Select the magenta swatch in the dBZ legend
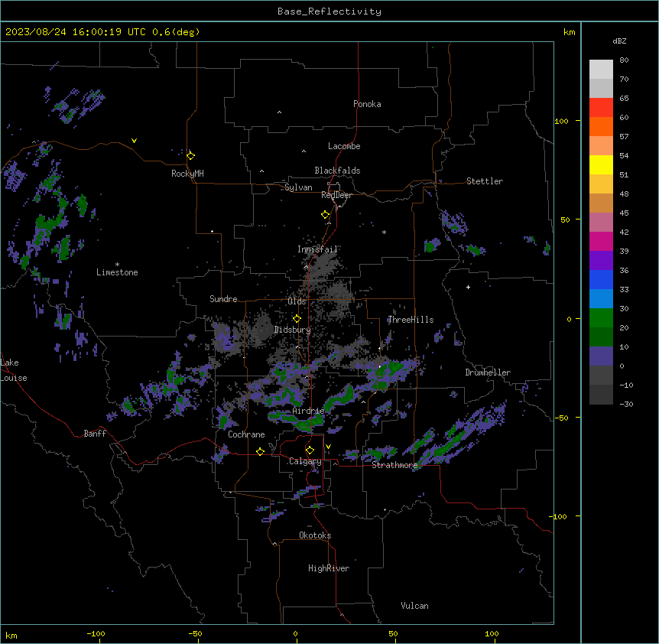The width and height of the screenshot is (659, 644). (601, 241)
